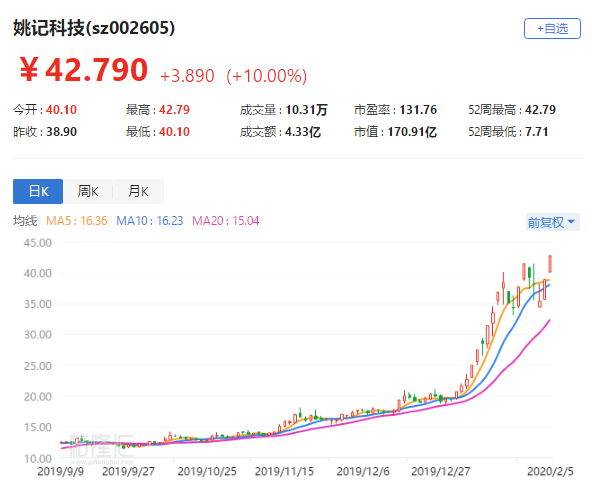The image size is (592, 481).
Task: Click the percent change (+10.00%)
Action: click(x=267, y=76)
